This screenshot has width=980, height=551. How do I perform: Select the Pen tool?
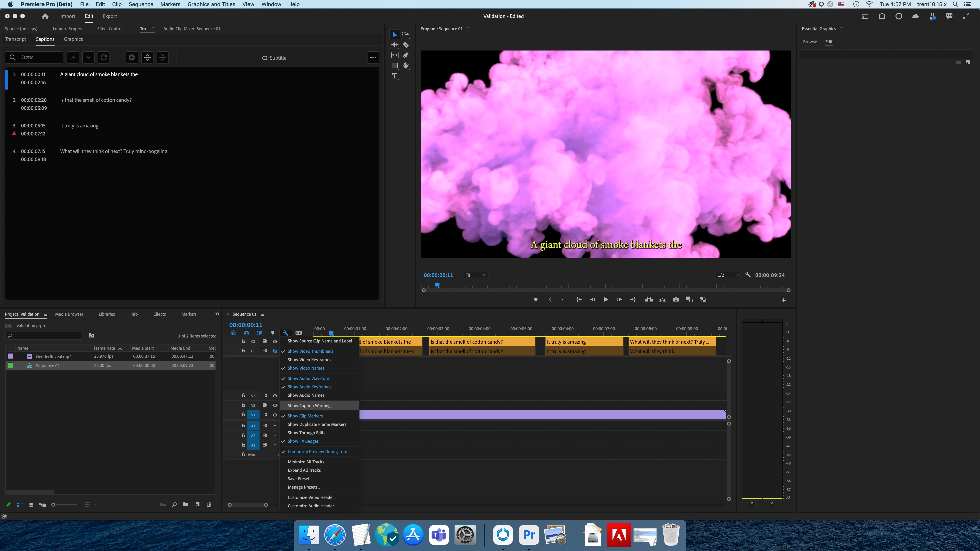pos(406,55)
